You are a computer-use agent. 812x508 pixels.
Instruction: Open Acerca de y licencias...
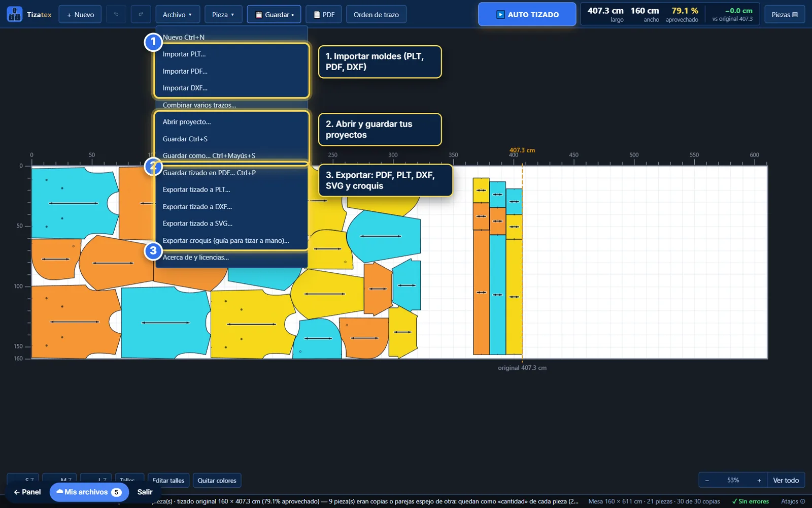click(231, 258)
